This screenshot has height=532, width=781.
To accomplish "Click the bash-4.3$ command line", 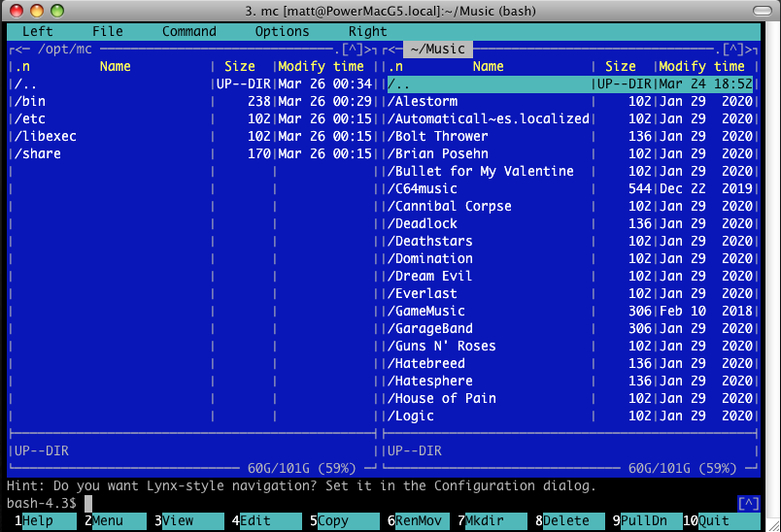I will pos(371,504).
